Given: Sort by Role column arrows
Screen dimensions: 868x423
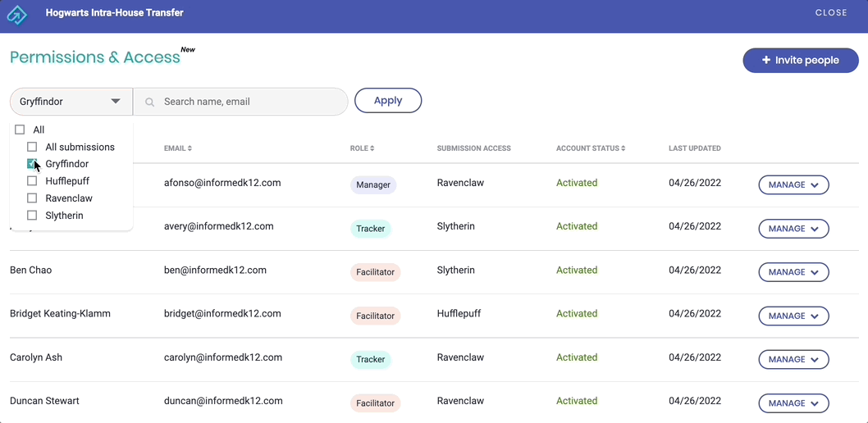Looking at the screenshot, I should pos(372,148).
